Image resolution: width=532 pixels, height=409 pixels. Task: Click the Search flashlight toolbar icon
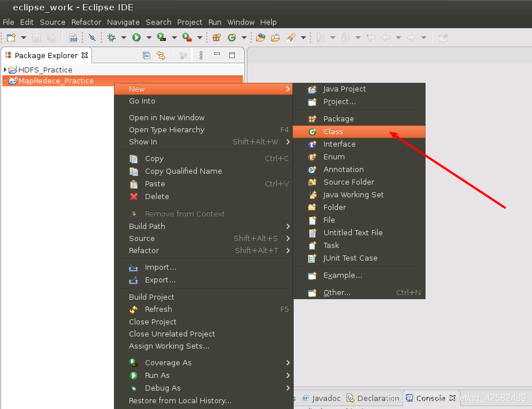point(290,37)
